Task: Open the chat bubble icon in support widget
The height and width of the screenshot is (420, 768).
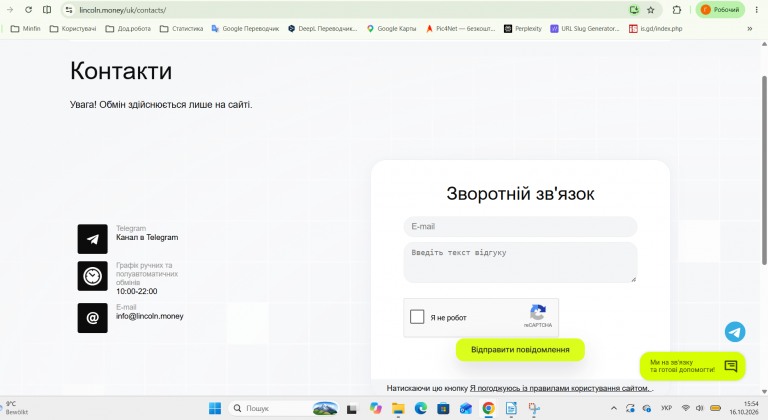Action: pyautogui.click(x=730, y=366)
